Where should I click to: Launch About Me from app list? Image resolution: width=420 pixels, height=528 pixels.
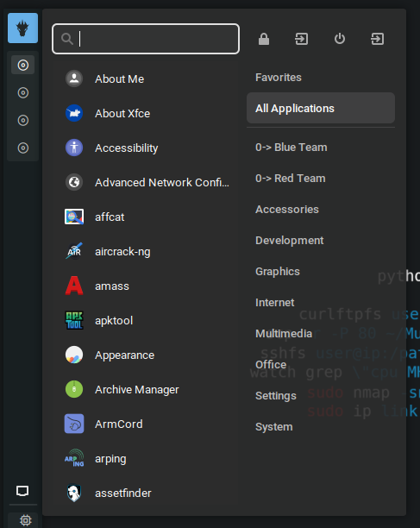click(146, 79)
